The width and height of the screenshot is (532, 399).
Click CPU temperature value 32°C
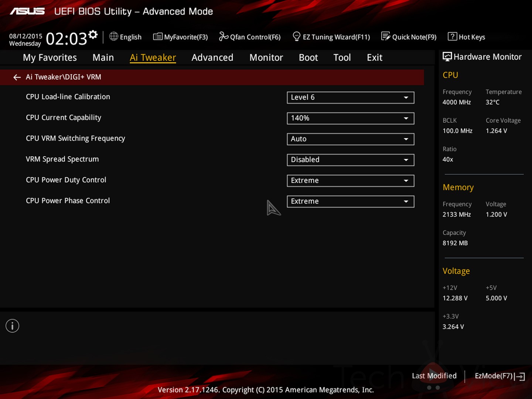click(x=492, y=102)
